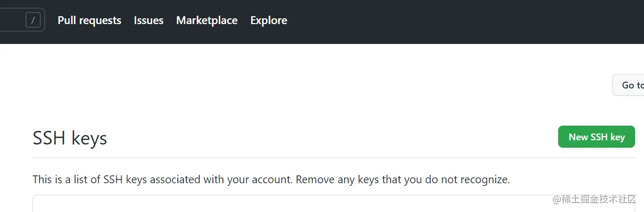Click the slash shortcut icon in search box
644x212 pixels.
[33, 20]
